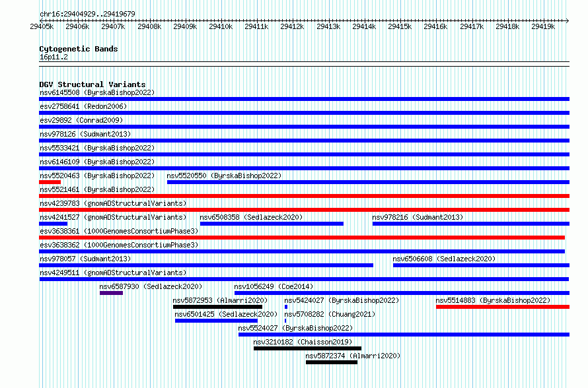
Task: Select the nsv4241527 (gnomADStructuralVariants) label
Action: (113, 217)
